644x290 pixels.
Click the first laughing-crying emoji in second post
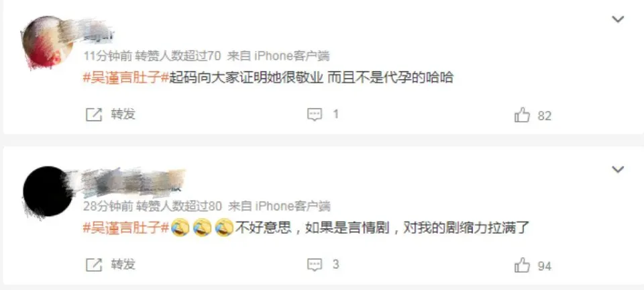click(180, 227)
